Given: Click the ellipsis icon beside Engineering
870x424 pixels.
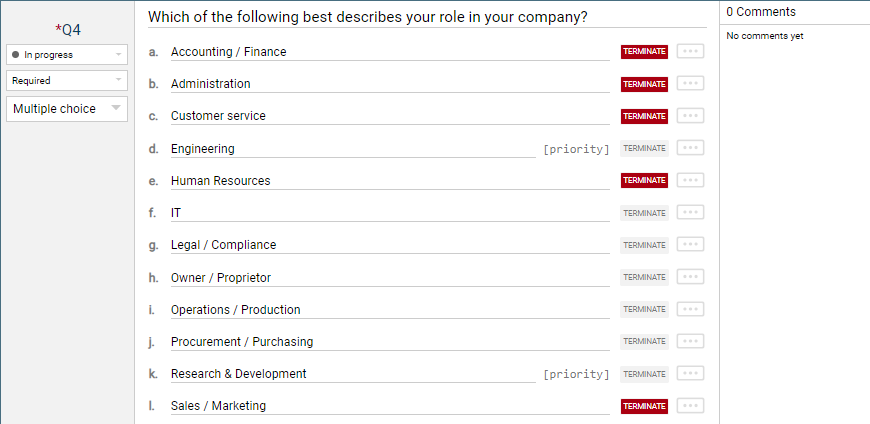Looking at the screenshot, I should coord(690,148).
